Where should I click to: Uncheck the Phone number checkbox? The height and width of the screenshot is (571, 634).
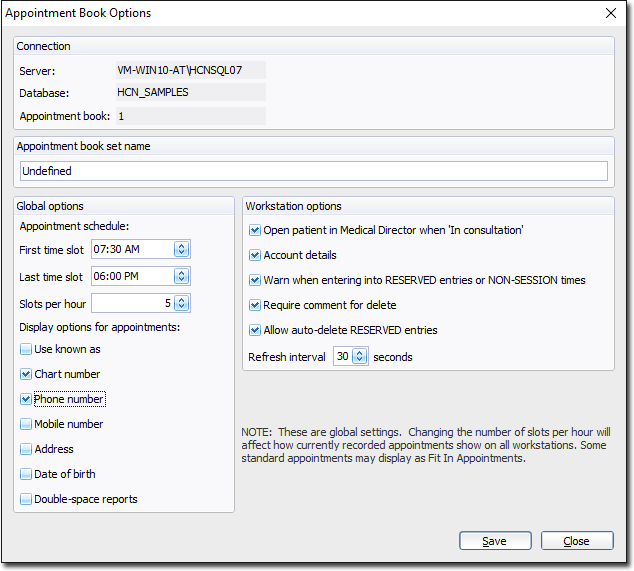pyautogui.click(x=26, y=399)
